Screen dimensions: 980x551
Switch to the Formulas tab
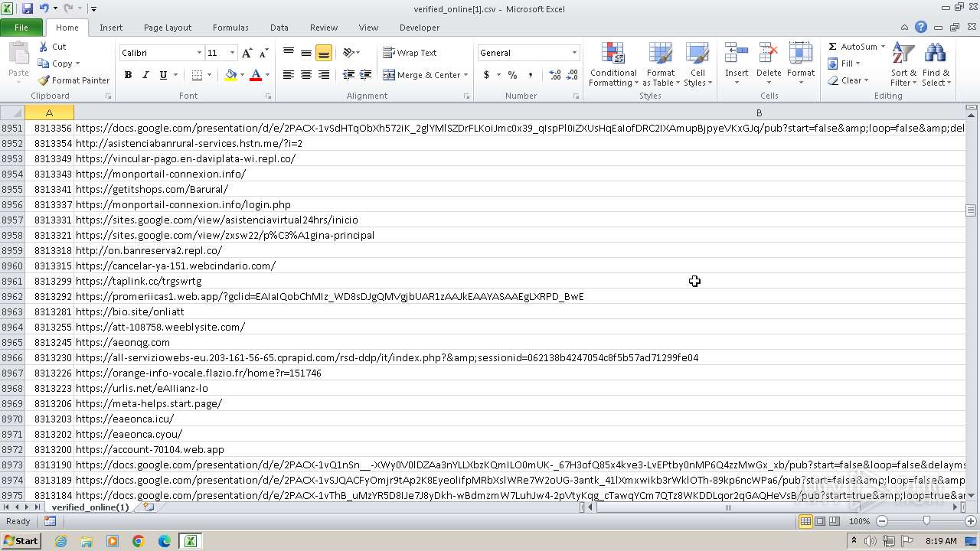click(x=230, y=28)
